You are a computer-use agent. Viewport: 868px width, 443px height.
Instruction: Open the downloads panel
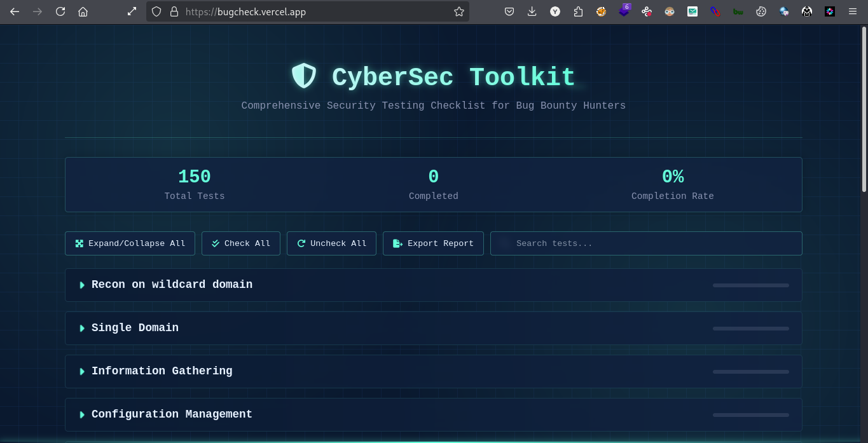[x=532, y=11]
